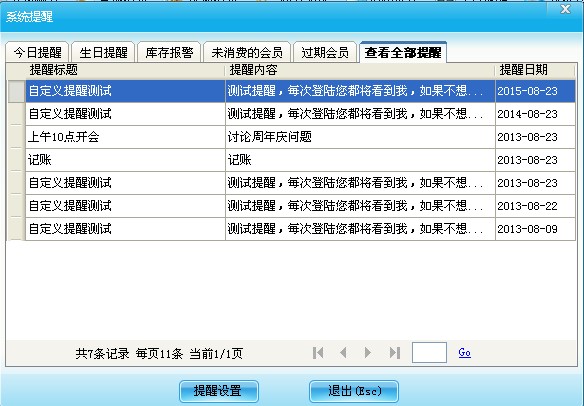Switch to 过期会员 tab

click(325, 52)
